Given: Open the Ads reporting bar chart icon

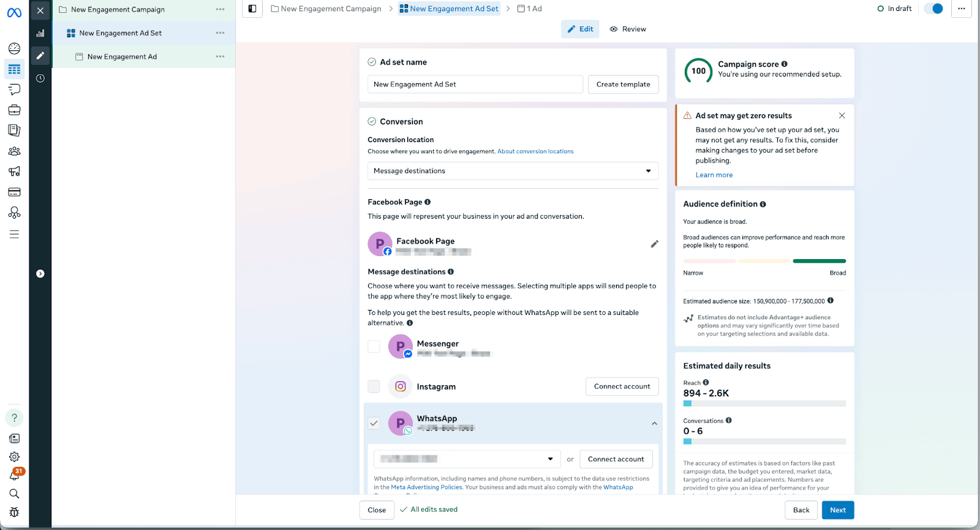Looking at the screenshot, I should [40, 33].
